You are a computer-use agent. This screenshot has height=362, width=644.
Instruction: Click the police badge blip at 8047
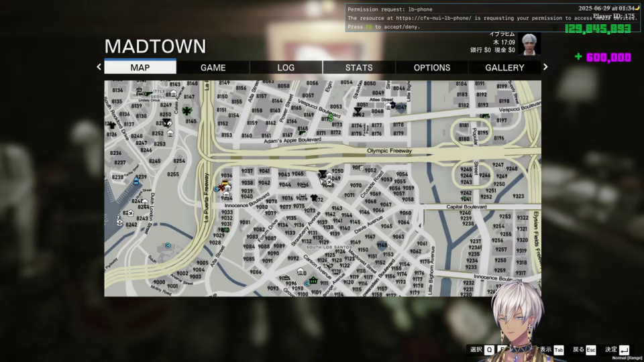393,105
